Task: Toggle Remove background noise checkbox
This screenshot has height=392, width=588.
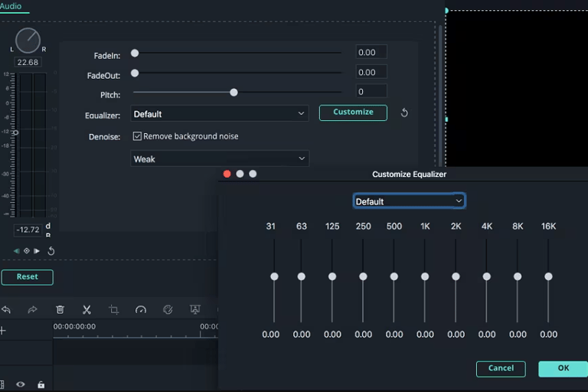Action: (x=138, y=136)
